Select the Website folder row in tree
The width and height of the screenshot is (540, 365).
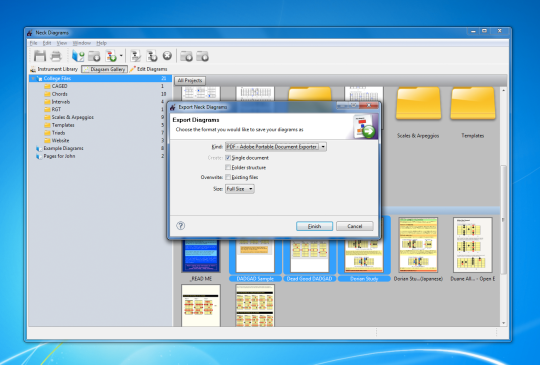[100, 140]
